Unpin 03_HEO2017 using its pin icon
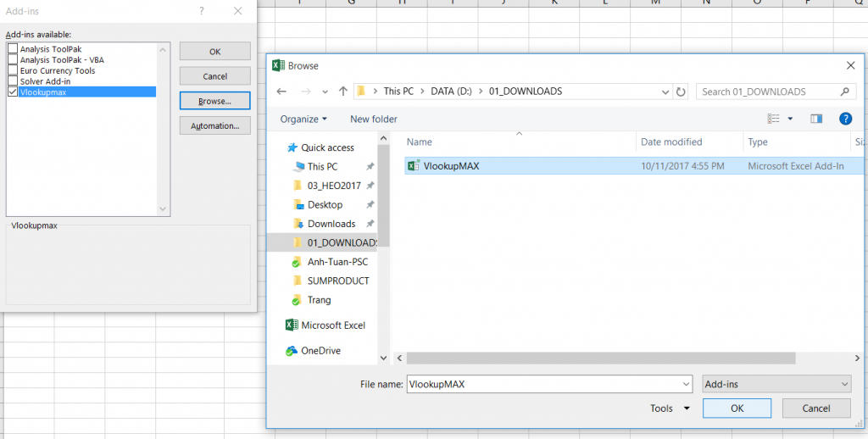Screen dimensions: 868x439 (x=370, y=186)
